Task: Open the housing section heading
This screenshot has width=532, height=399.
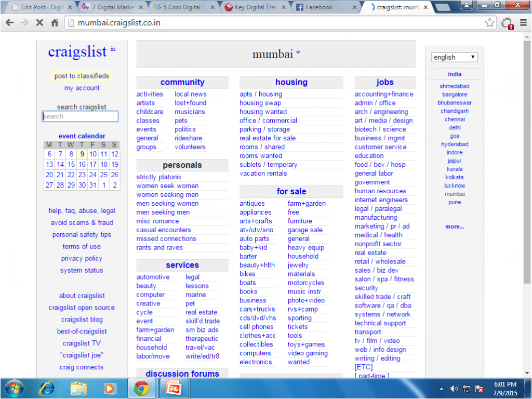Action: tap(291, 82)
